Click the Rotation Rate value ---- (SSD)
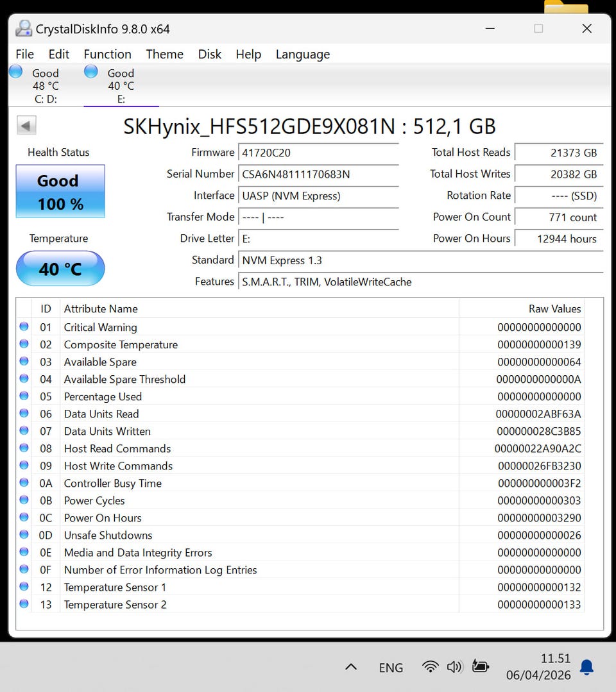 (559, 196)
